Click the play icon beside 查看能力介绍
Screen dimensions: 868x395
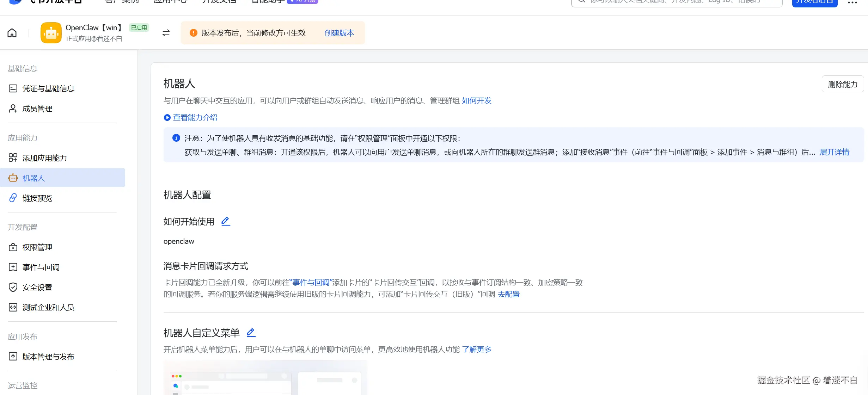(167, 117)
